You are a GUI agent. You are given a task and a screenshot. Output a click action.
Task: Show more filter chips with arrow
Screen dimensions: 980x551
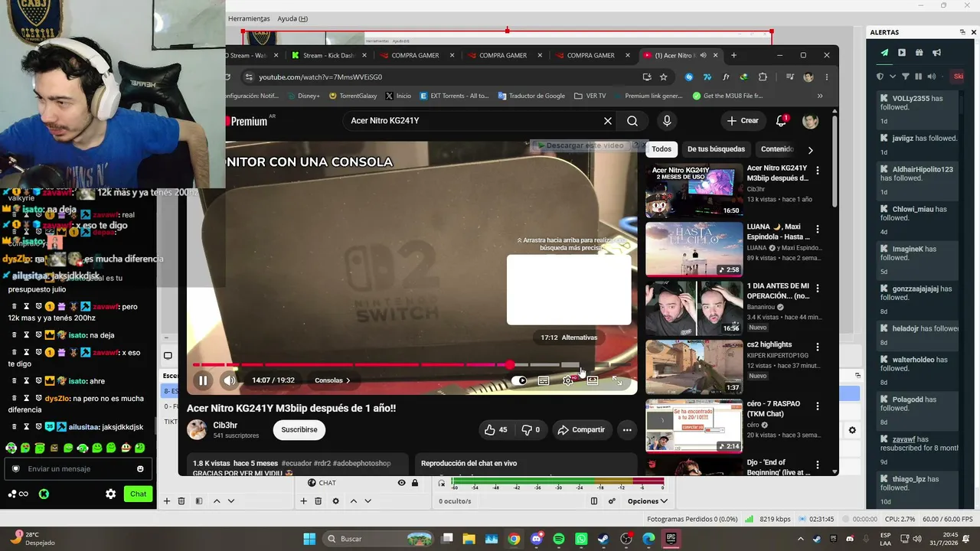coord(810,150)
